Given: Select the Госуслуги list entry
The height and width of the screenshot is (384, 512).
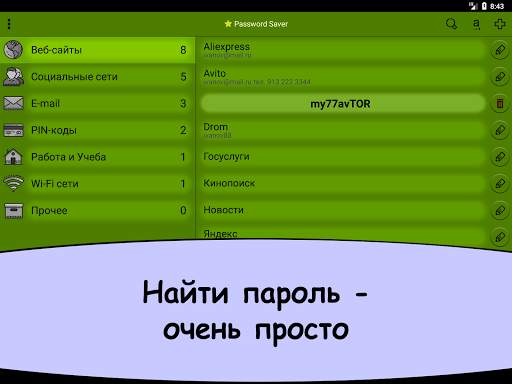Looking at the screenshot, I should click(343, 157).
